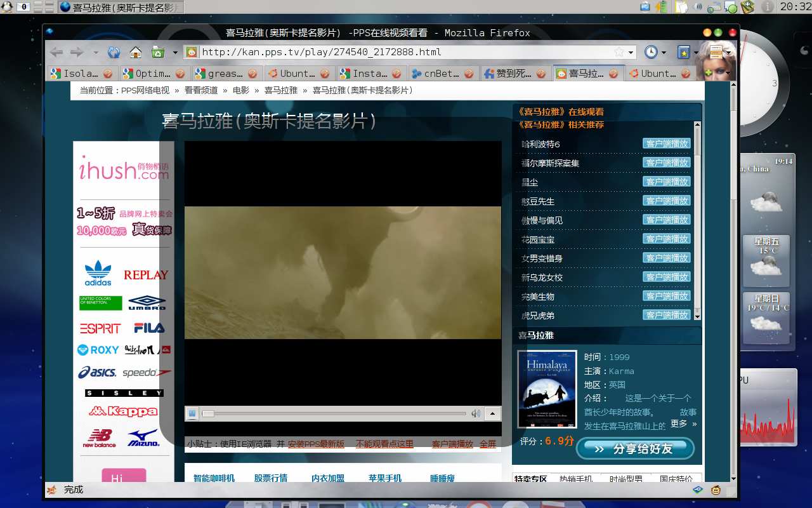The height and width of the screenshot is (508, 812).
Task: Click '安装PPS最新版' link
Action: pyautogui.click(x=316, y=444)
